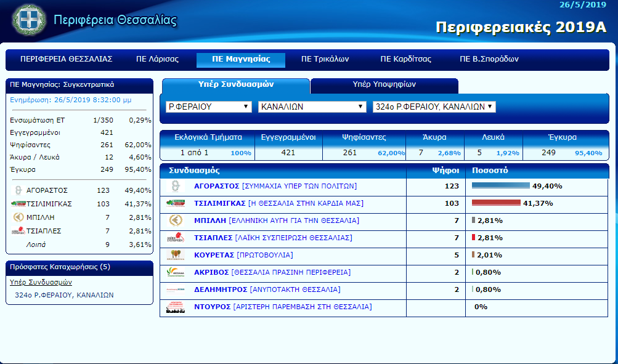Open the ΚΑΝΑΛΙΩΝ district dropdown
Image resolution: width=618 pixels, height=364 pixels.
[x=312, y=107]
